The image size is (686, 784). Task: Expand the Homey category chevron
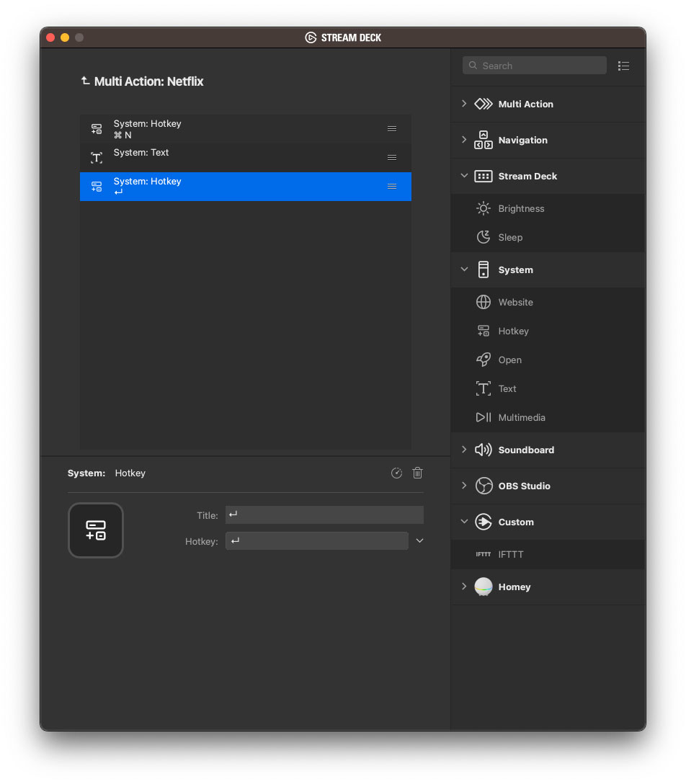click(x=464, y=586)
